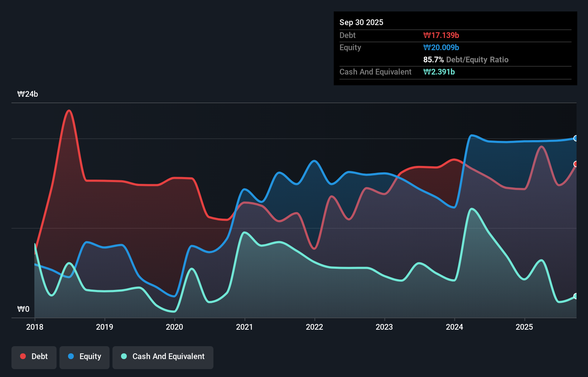Click the red Debt legend dot
The height and width of the screenshot is (377, 588).
point(23,356)
